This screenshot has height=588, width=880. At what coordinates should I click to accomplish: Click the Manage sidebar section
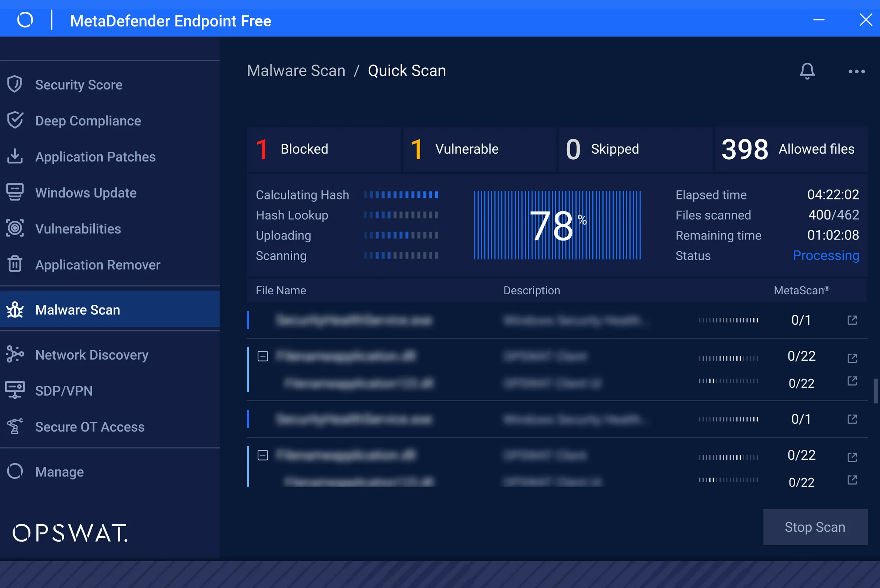(x=59, y=471)
